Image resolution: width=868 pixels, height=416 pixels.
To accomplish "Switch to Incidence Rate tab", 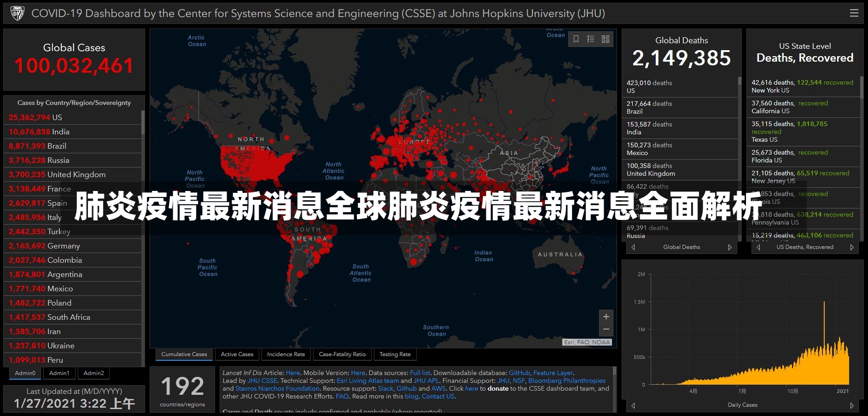I will 286,354.
